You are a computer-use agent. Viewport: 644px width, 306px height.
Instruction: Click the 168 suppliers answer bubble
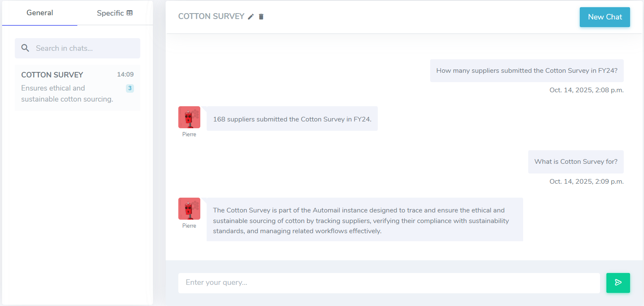click(x=292, y=119)
